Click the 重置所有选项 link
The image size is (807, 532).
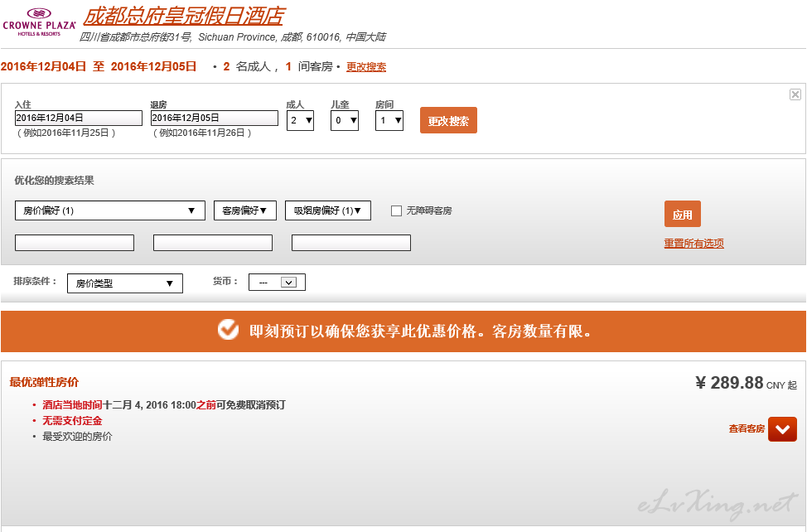(x=693, y=244)
